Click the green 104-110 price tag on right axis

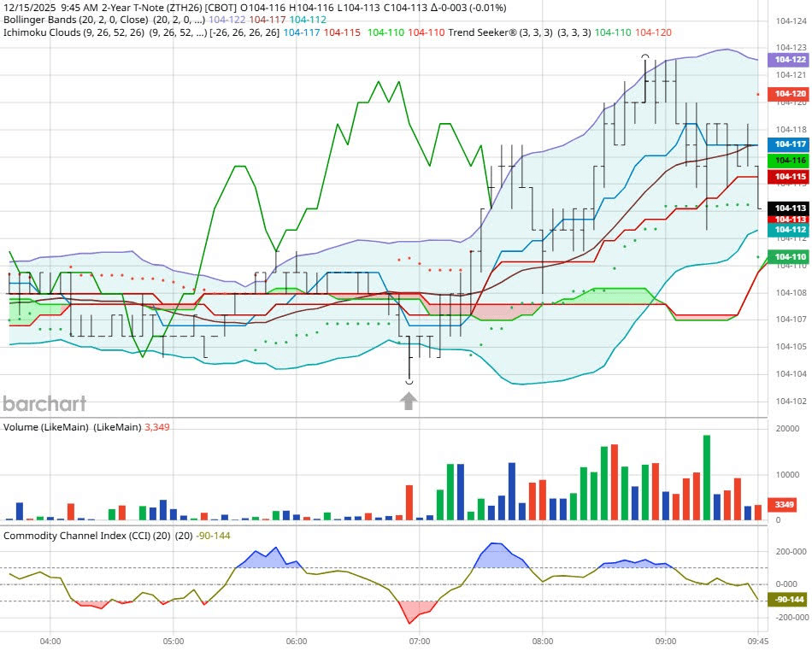click(x=790, y=256)
